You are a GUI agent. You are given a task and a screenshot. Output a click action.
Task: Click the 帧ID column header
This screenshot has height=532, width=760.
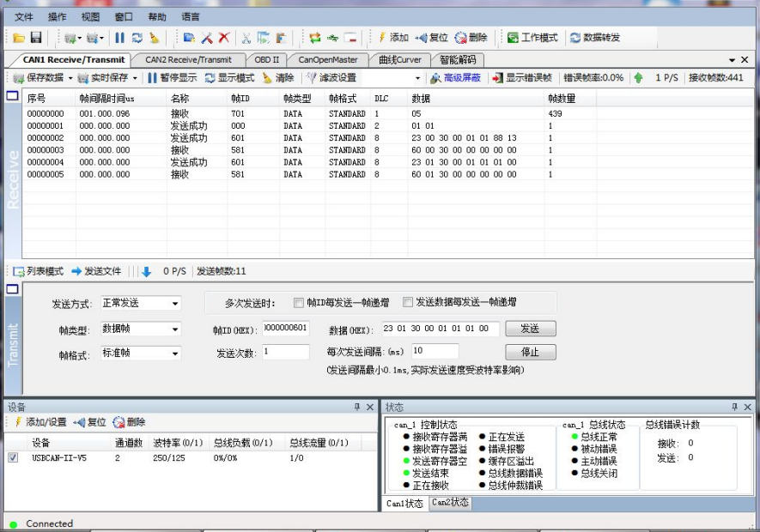240,99
